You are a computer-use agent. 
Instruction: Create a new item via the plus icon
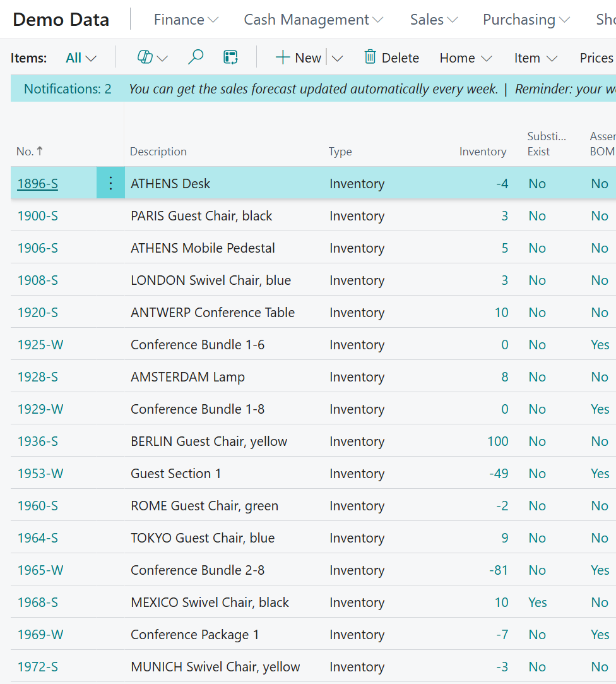pos(281,57)
